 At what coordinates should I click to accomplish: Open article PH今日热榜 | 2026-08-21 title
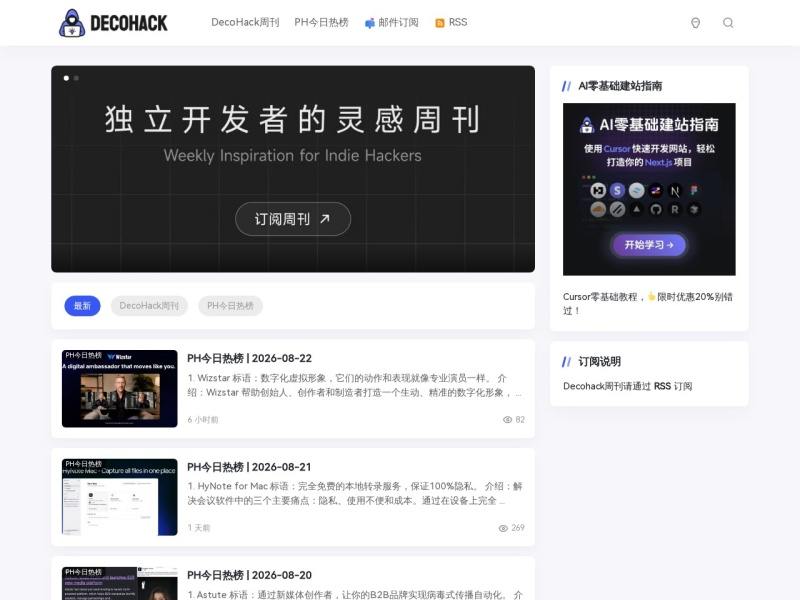tap(249, 467)
